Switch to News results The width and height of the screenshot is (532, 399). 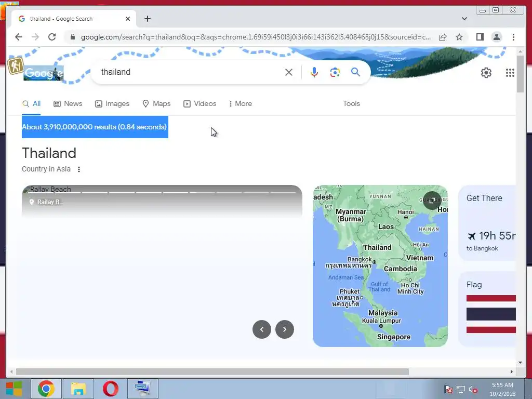click(x=68, y=103)
